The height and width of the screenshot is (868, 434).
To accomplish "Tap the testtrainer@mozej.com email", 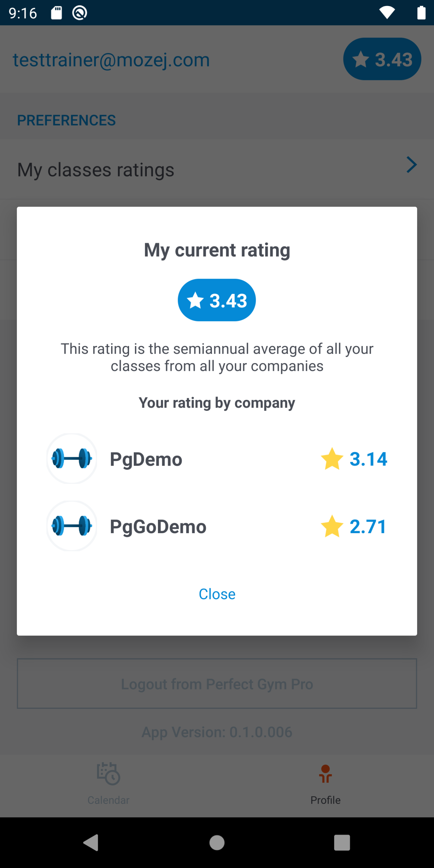I will click(x=111, y=60).
